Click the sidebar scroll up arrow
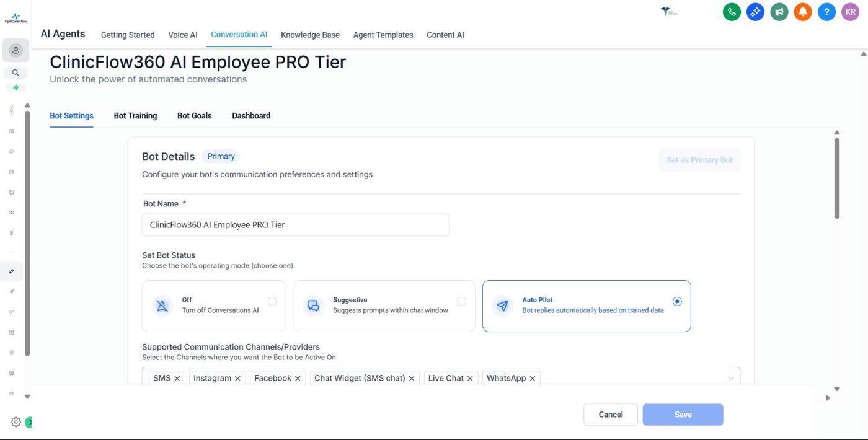 pyautogui.click(x=27, y=106)
